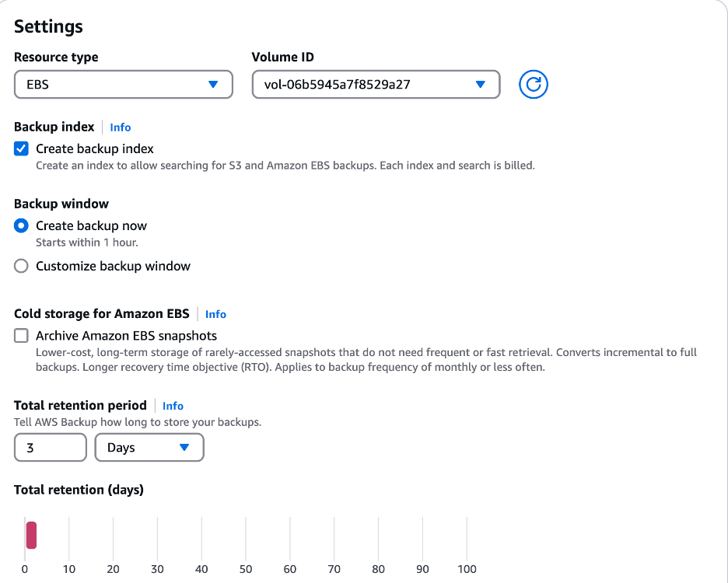Uncheck the Create backup index checkbox
The width and height of the screenshot is (728, 583).
tap(21, 148)
